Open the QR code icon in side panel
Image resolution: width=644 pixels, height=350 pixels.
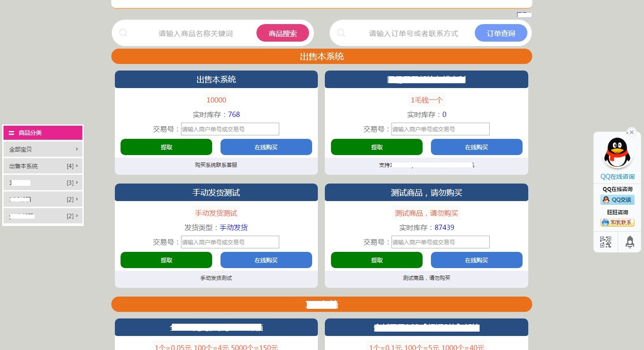tap(605, 242)
